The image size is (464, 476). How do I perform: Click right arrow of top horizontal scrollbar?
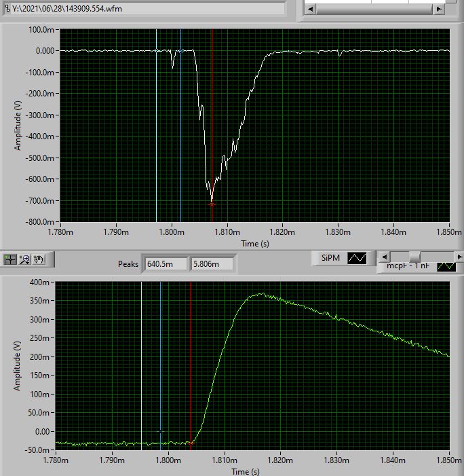point(438,9)
